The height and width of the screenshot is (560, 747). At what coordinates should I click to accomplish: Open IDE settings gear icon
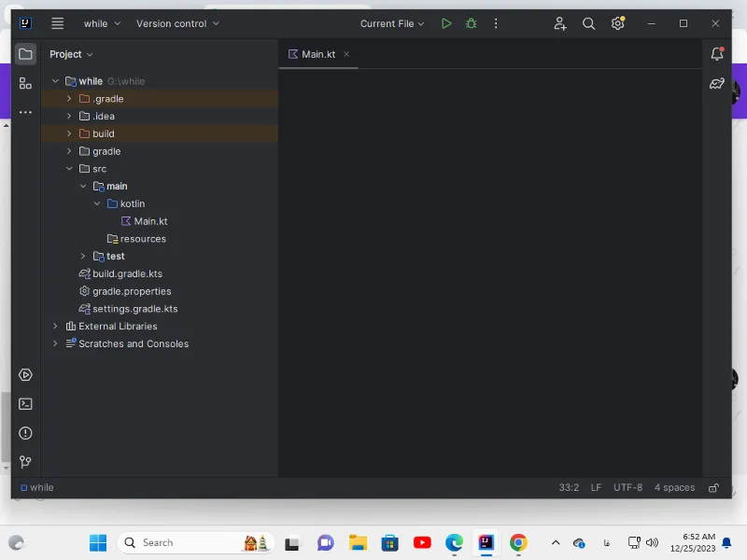point(617,23)
